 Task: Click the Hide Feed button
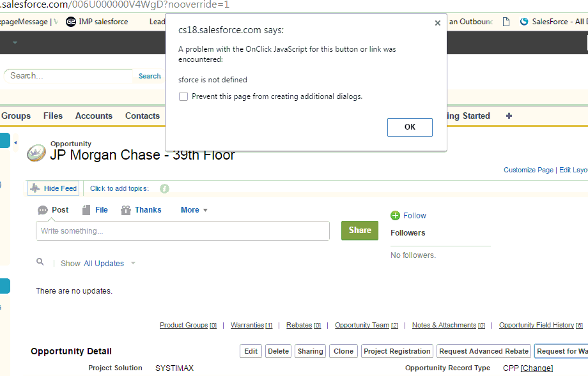53,188
